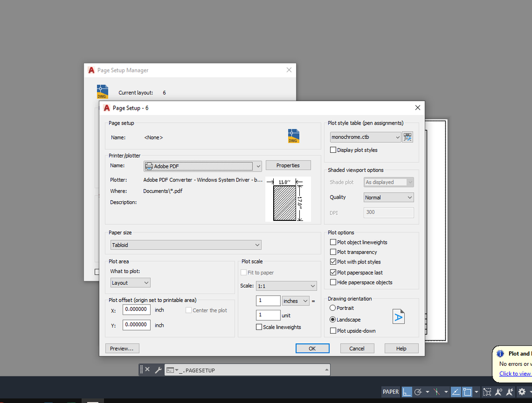The height and width of the screenshot is (403, 532).
Task: Open the Quality Normal dropdown
Action: click(x=389, y=198)
